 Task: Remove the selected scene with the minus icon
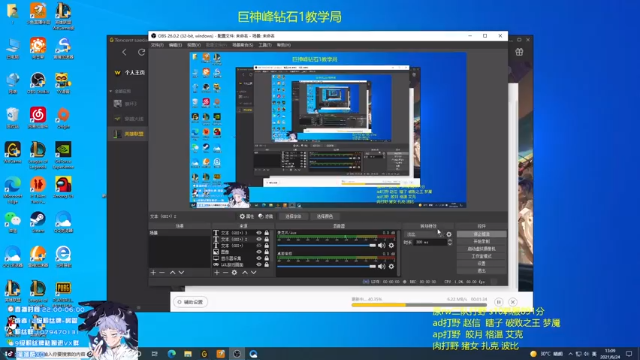coord(162,272)
